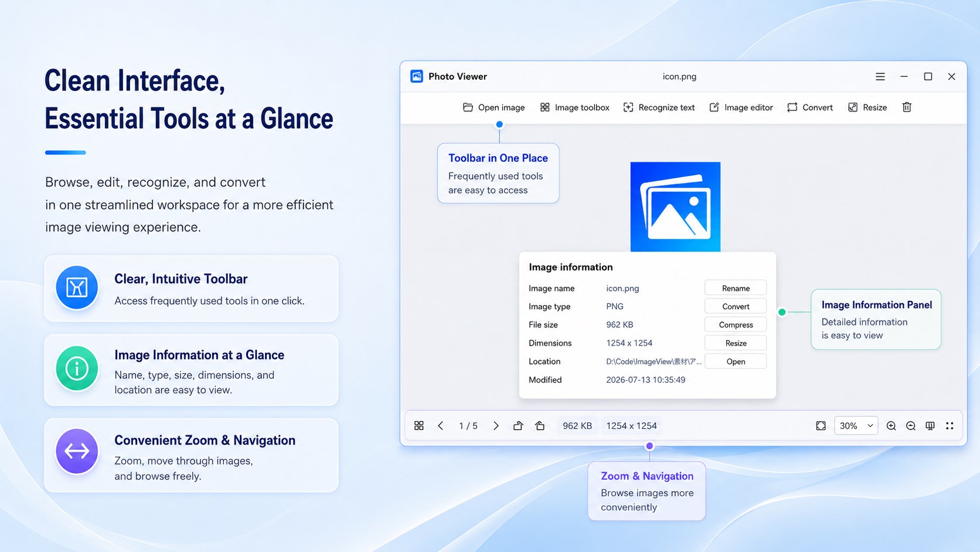Launch the Image editor
Viewport: 980px width, 552px height.
coord(741,107)
